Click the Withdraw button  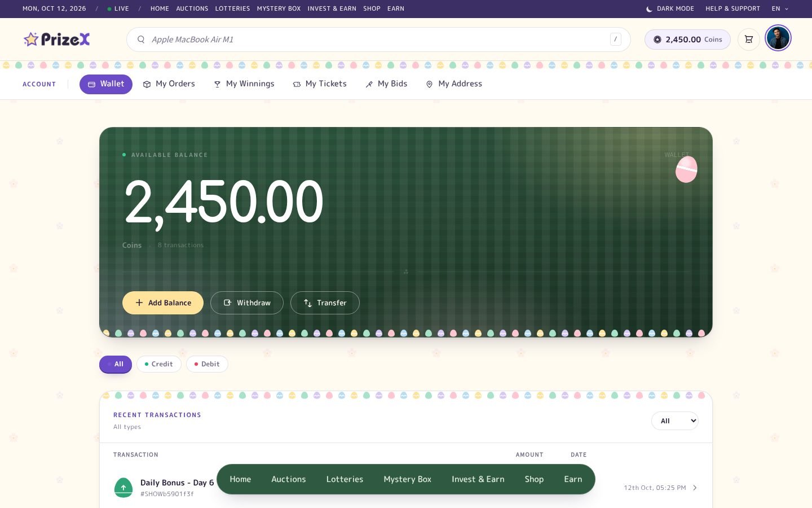pos(247,303)
